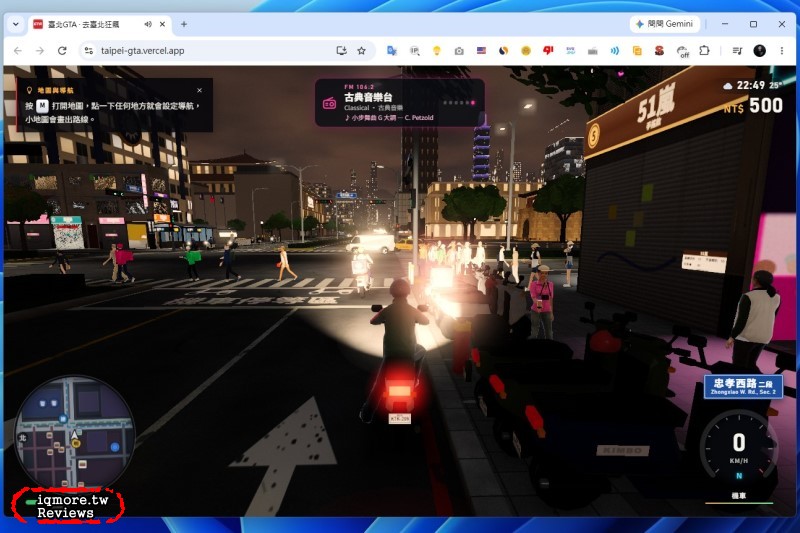This screenshot has height=533, width=800.
Task: Click the 22:49 game clock
Action: point(751,85)
